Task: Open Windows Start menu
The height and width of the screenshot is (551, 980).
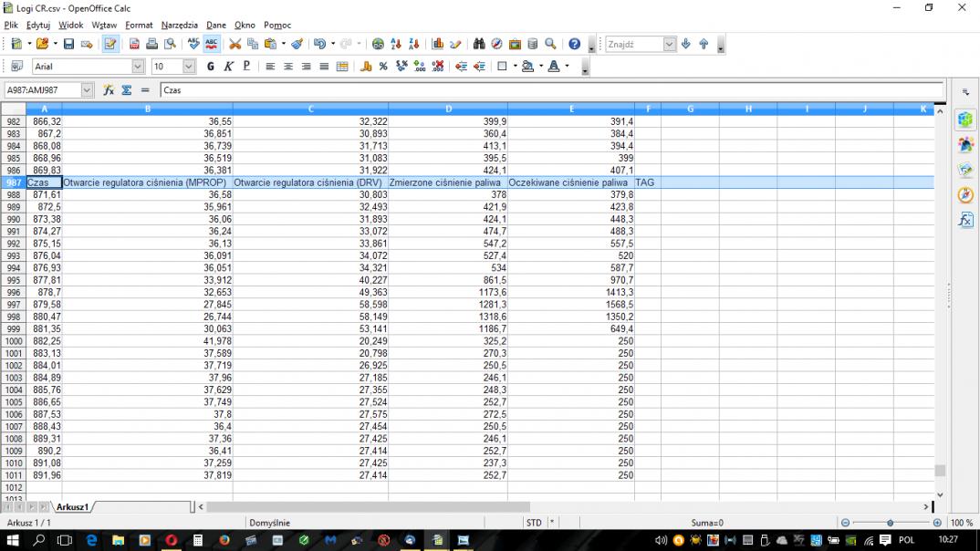Action: point(12,540)
